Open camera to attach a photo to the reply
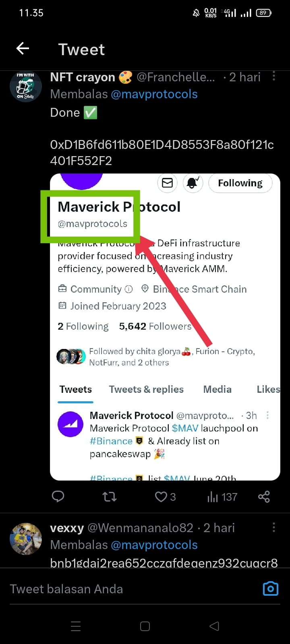Image resolution: width=290 pixels, height=644 pixels. (x=270, y=589)
